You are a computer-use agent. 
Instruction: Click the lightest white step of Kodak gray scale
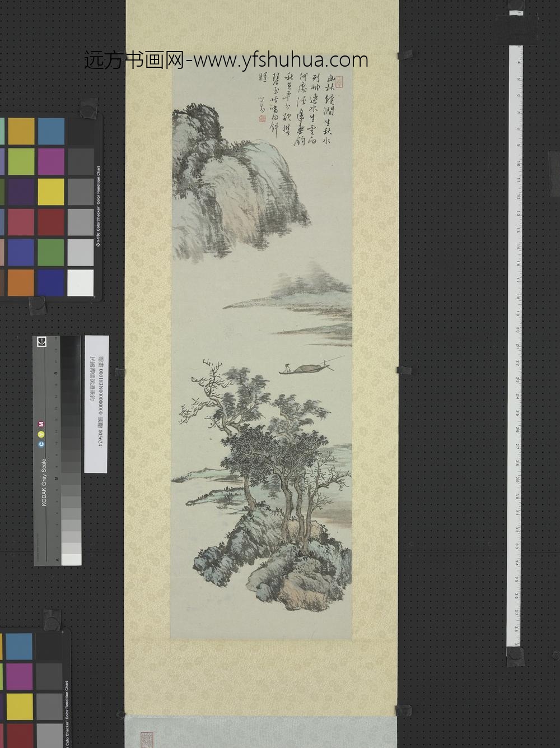(x=71, y=559)
